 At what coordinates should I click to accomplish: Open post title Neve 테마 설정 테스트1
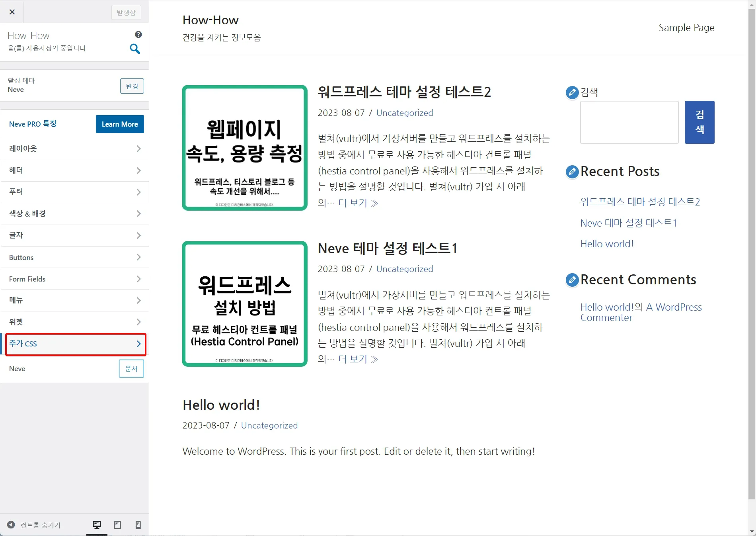[x=388, y=248]
